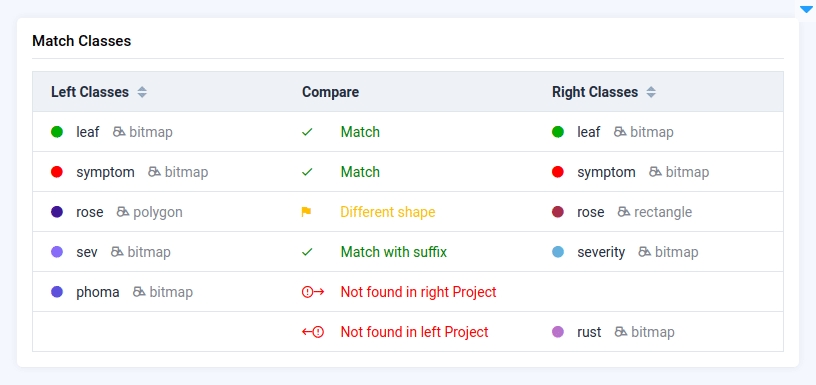
Task: Select the left class name rose
Action: (90, 212)
